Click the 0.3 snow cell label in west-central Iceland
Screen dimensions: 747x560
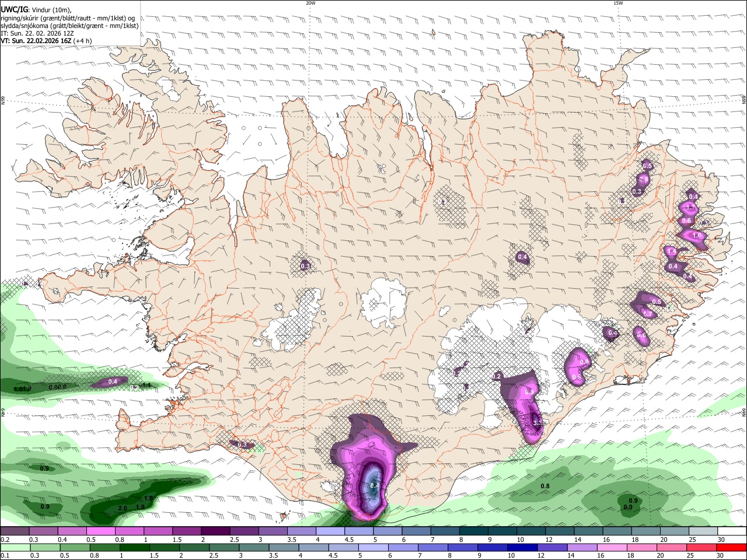[305, 266]
